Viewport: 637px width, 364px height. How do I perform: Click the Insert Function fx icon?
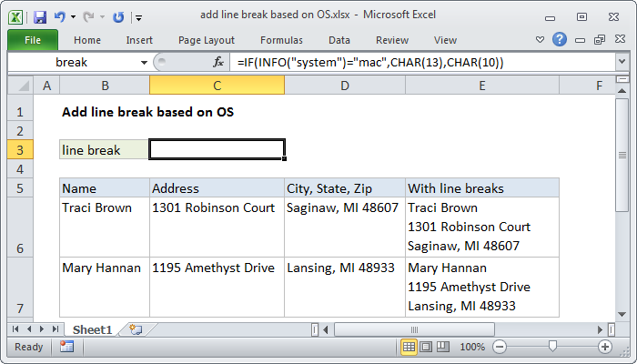click(x=218, y=62)
